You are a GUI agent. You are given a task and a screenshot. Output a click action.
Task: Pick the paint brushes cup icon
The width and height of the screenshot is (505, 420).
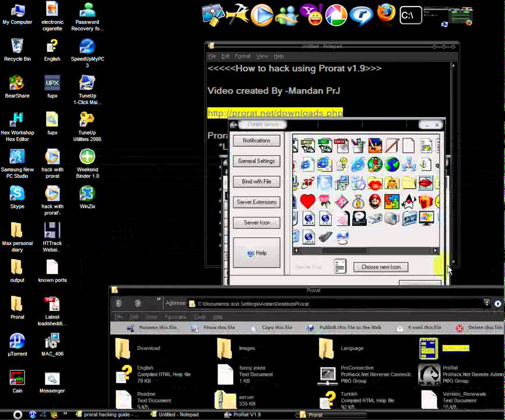[x=358, y=146]
